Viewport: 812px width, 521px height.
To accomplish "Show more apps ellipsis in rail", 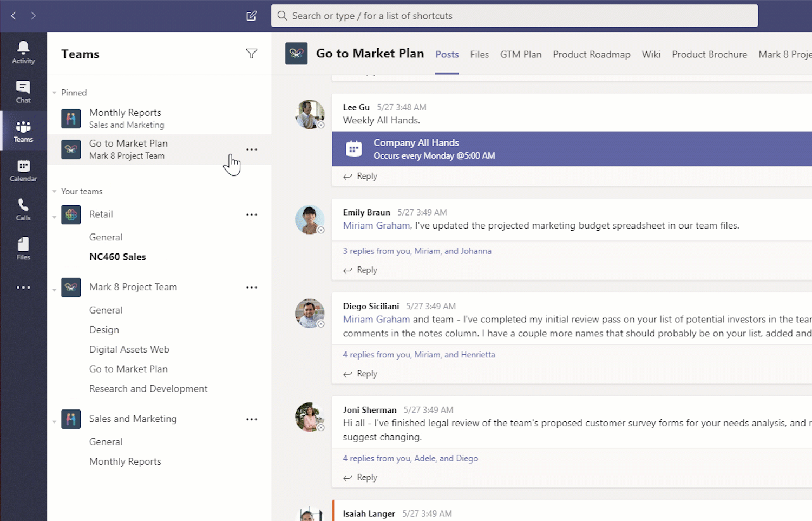I will [23, 288].
